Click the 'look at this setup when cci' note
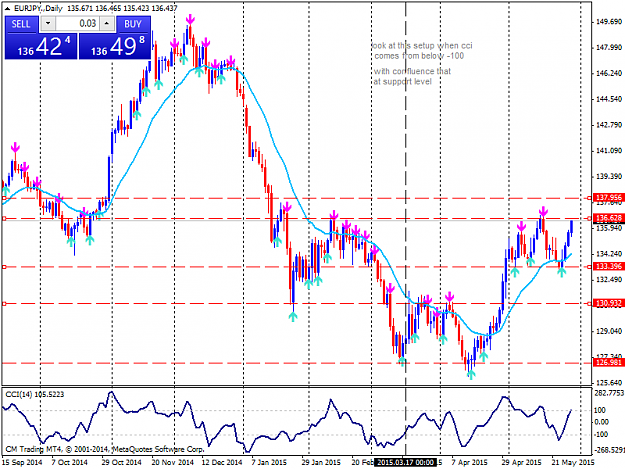 [422, 46]
